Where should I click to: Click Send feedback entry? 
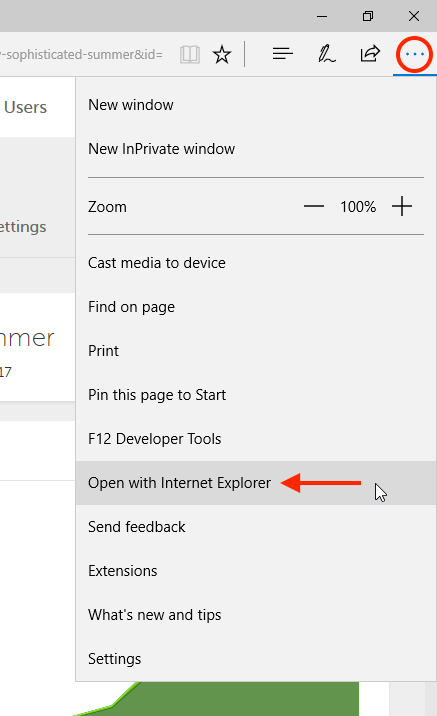[256, 526]
